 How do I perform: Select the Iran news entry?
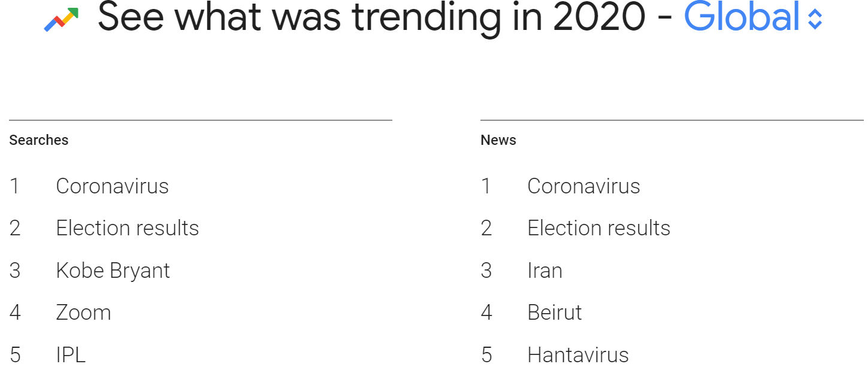(545, 271)
